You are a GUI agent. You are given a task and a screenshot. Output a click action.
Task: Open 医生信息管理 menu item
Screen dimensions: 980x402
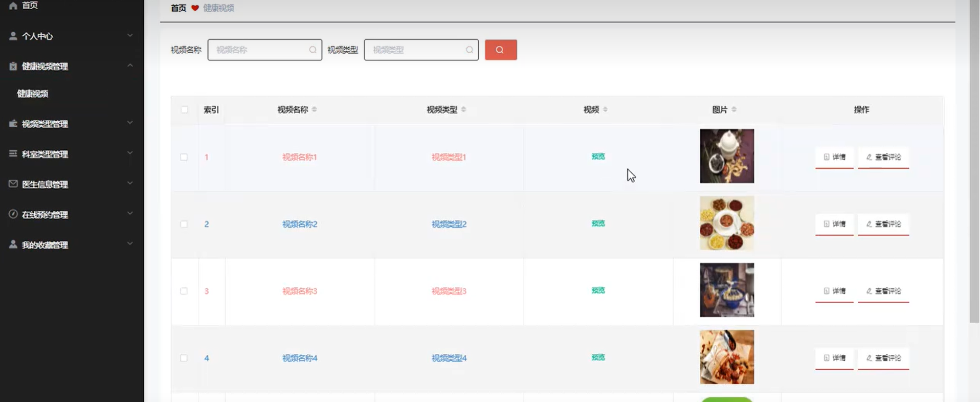click(72, 184)
